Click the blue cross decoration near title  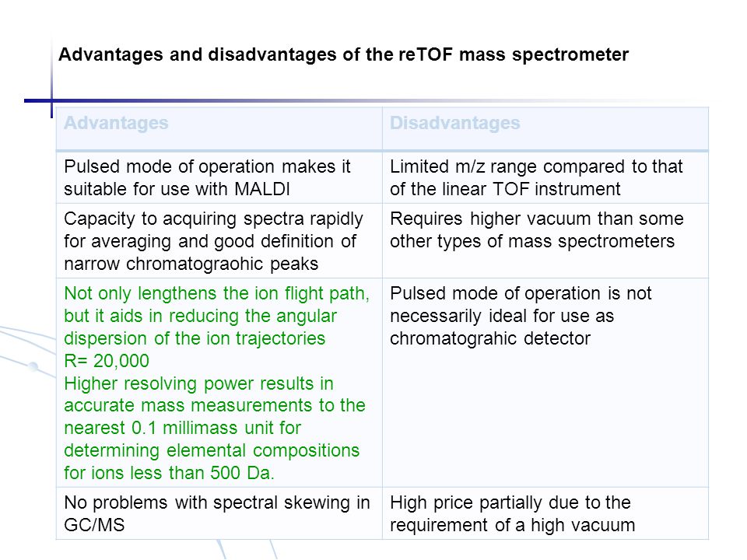[51, 100]
